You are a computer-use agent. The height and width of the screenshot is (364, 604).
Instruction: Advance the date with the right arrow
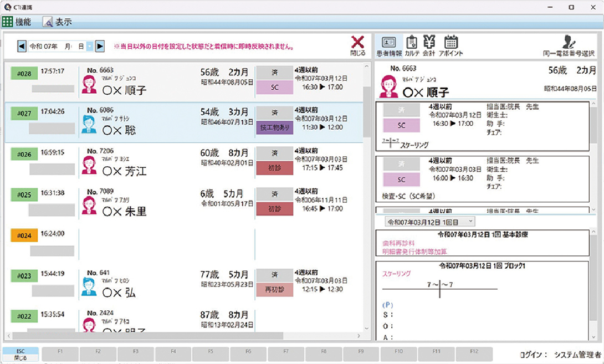click(x=100, y=46)
